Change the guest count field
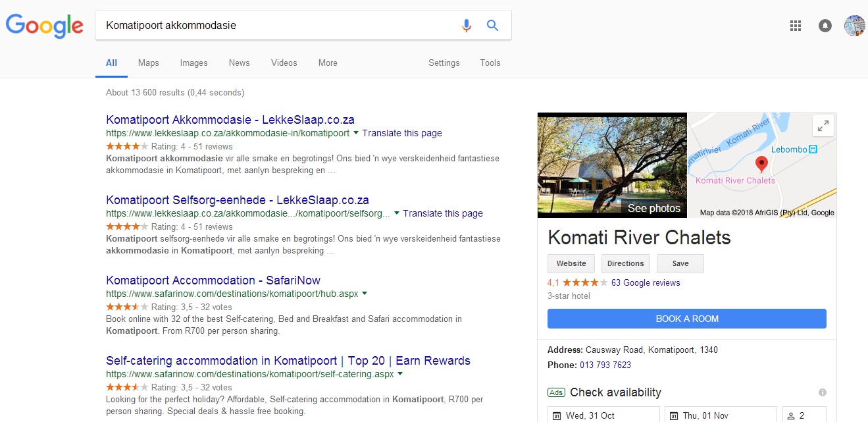 (x=804, y=415)
